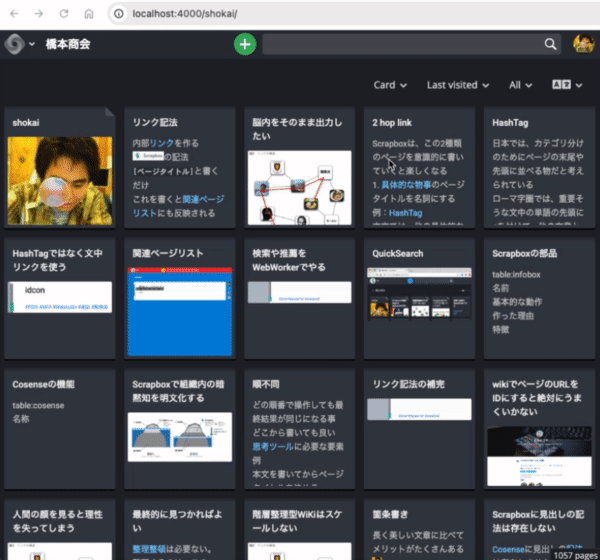Click the browser back arrow
The image size is (600, 560).
(14, 14)
